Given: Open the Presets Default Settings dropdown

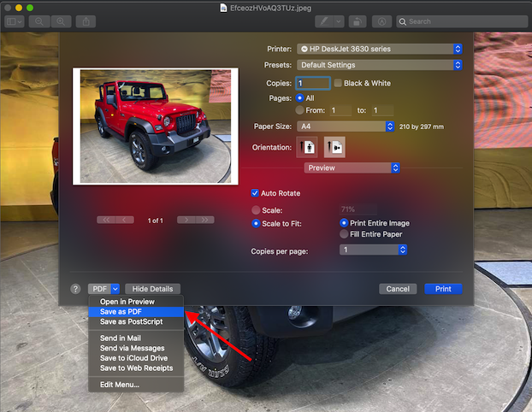Looking at the screenshot, I should click(379, 65).
